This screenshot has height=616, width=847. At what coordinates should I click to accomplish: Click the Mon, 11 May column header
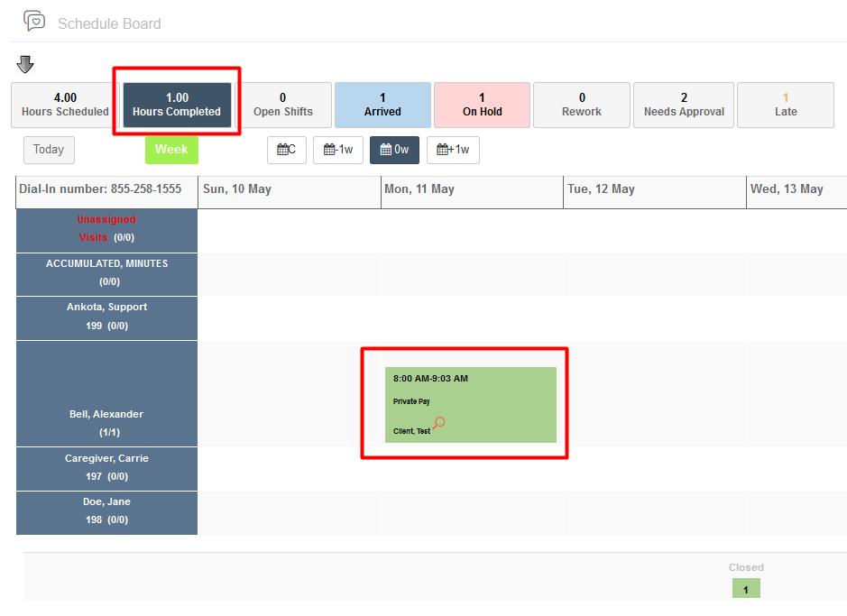coord(472,192)
